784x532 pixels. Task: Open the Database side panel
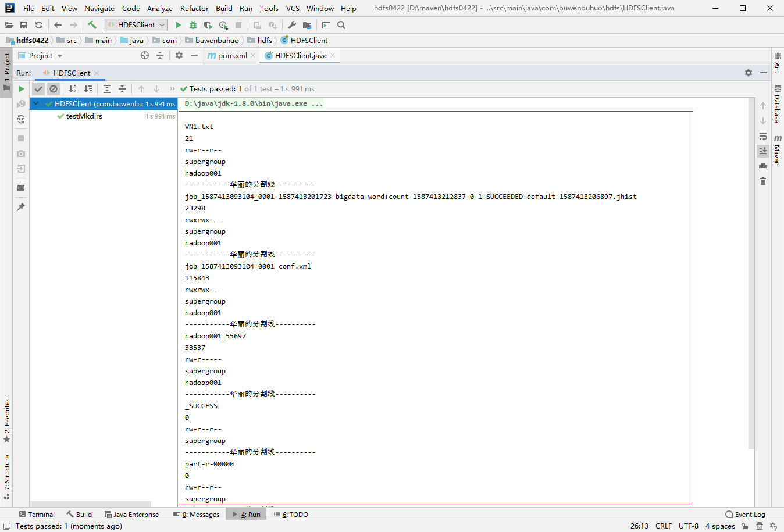click(x=778, y=103)
